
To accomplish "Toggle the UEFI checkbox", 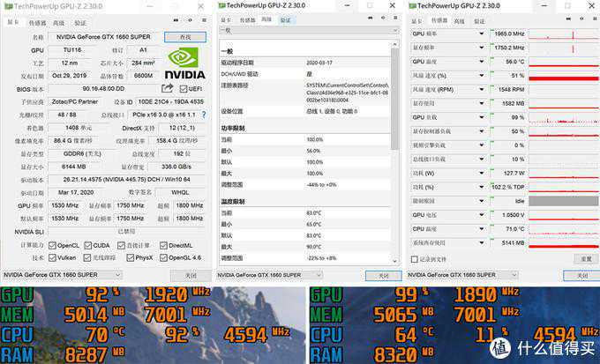I will [184, 89].
